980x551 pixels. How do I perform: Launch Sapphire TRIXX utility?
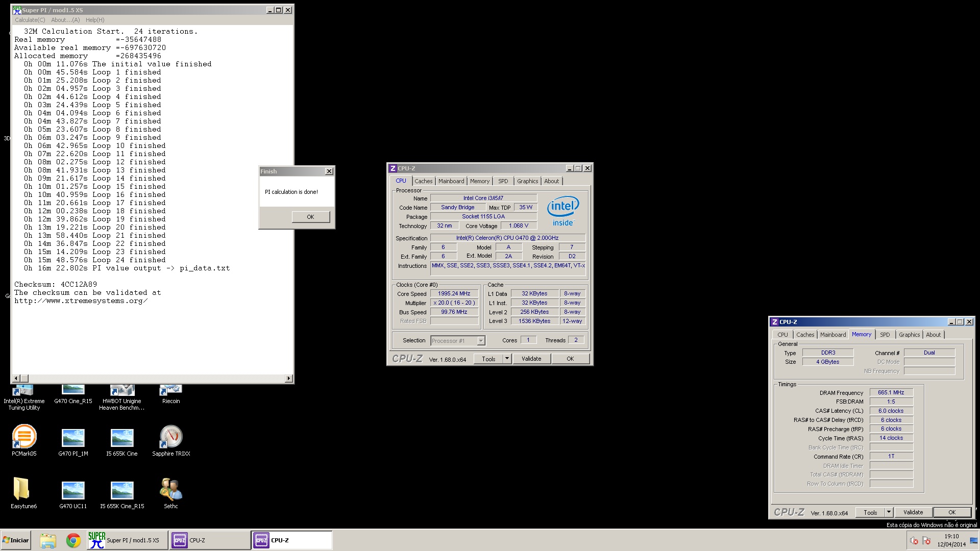171,441
